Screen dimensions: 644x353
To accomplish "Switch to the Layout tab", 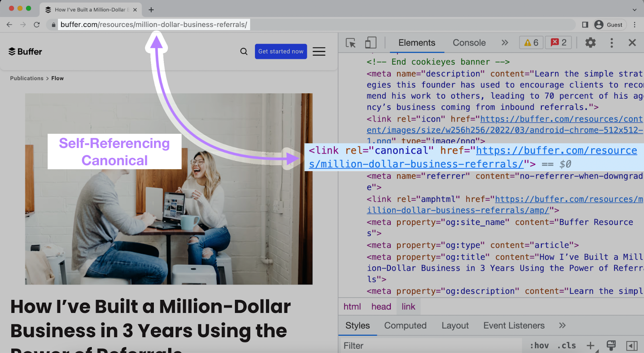I will tap(455, 326).
